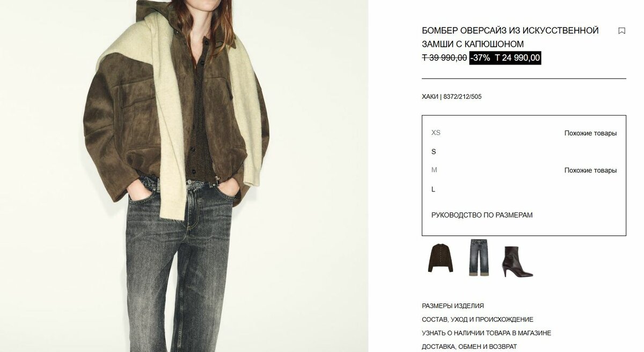Screen dimensions: 644x352
Task: Expand the РАЗМЕРЫ ИЗДЕЛИЯ section
Action: coord(453,306)
